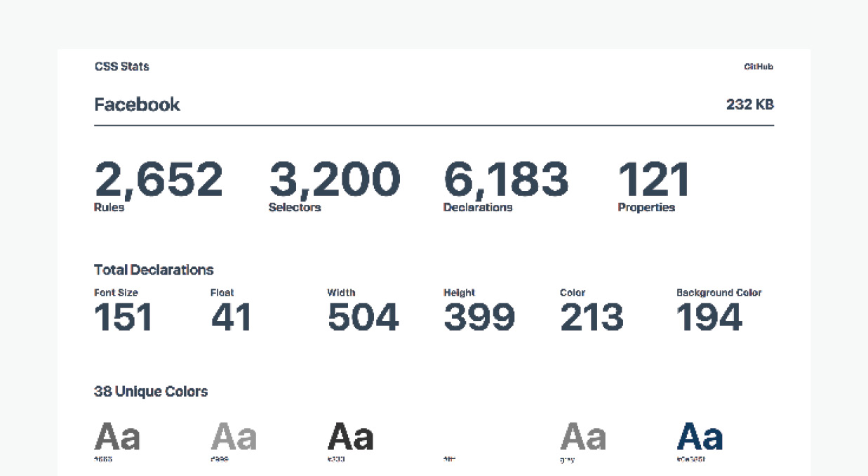Click the Facebook page title
Image resolution: width=868 pixels, height=476 pixels.
point(137,105)
